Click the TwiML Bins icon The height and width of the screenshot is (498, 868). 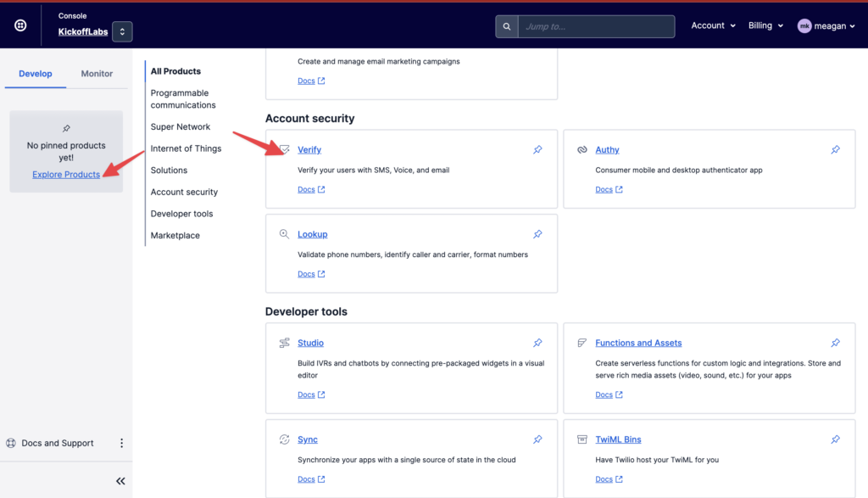pos(581,439)
